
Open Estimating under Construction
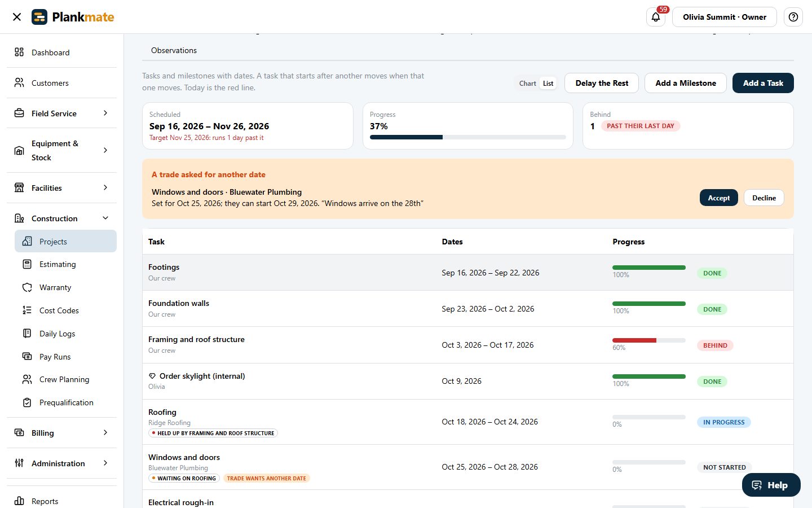click(65, 264)
